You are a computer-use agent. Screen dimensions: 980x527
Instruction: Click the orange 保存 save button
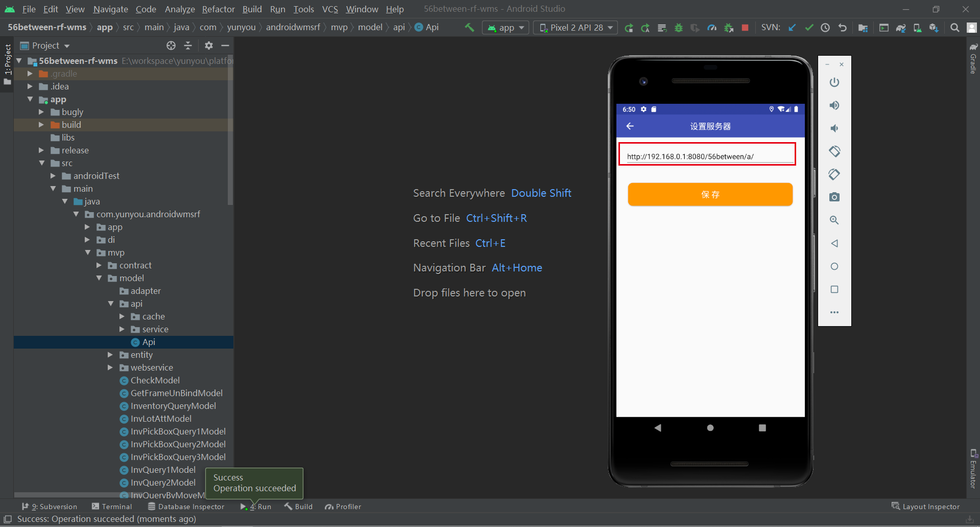point(710,194)
